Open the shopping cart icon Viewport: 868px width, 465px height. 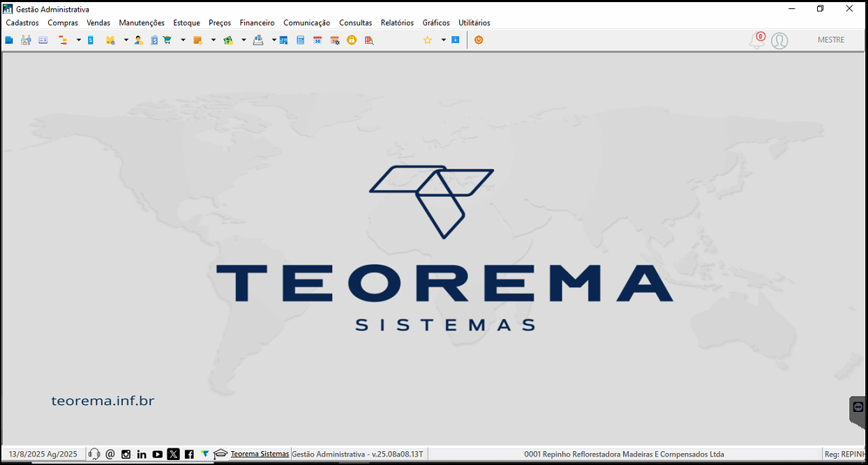(167, 40)
